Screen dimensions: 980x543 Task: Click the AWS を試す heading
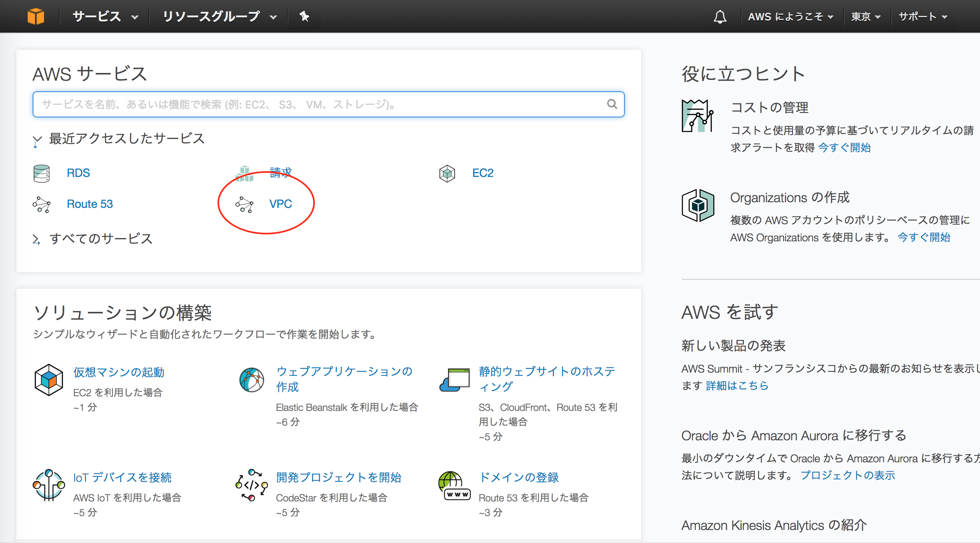[x=730, y=313]
